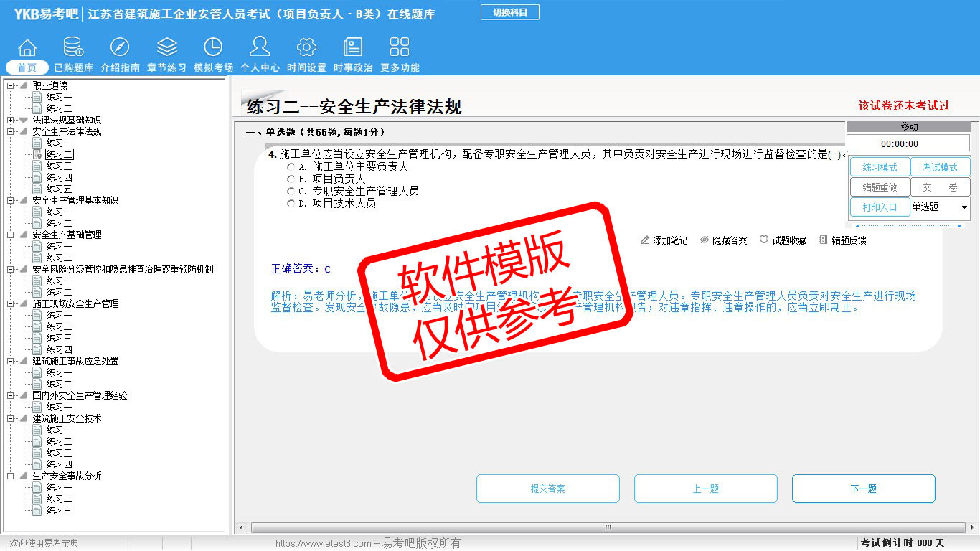Viewport: 980px width, 551px height.
Task: Select option B 项目负责人
Action: click(291, 179)
